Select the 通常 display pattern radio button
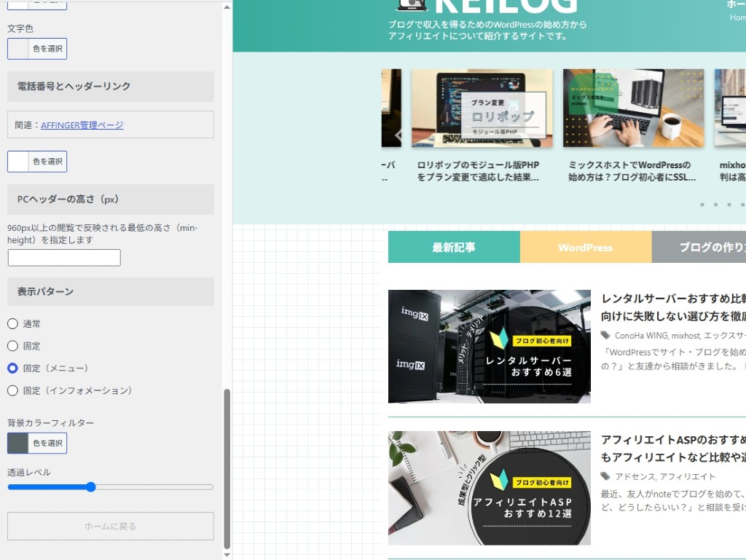The width and height of the screenshot is (746, 560). (x=13, y=324)
